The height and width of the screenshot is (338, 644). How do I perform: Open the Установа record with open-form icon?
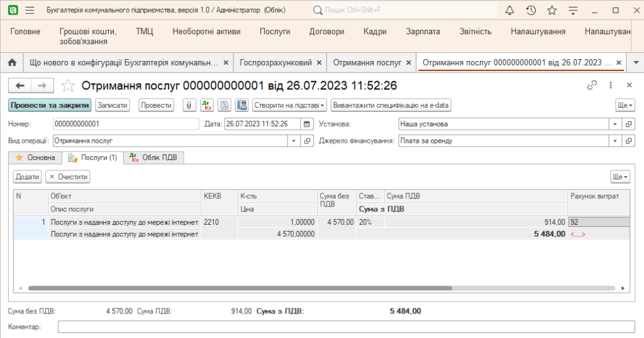click(628, 124)
